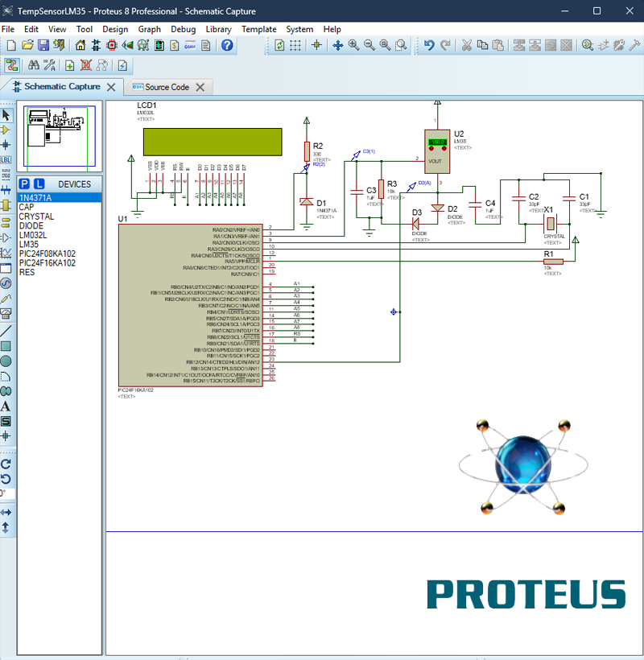
Task: Open the Template menu
Action: click(259, 29)
